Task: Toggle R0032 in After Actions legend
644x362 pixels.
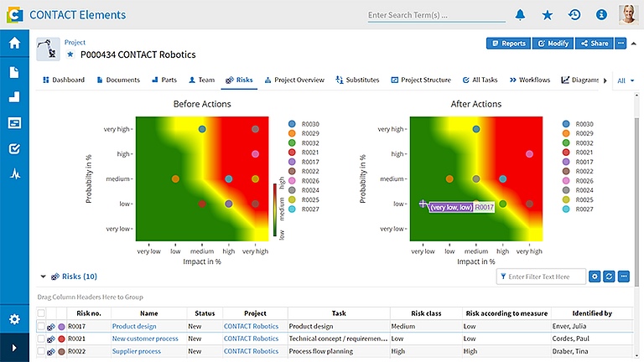Action: point(578,142)
